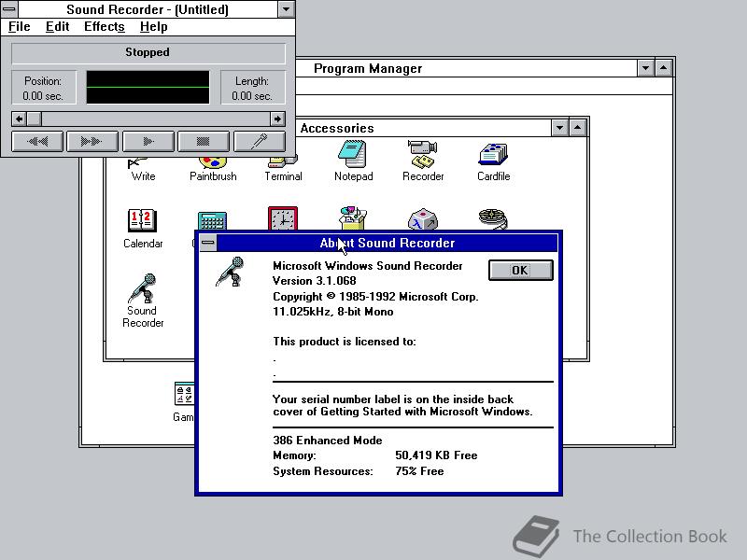Click the 386 Enhanced Mode text
This screenshot has height=560, width=747.
[x=328, y=440]
